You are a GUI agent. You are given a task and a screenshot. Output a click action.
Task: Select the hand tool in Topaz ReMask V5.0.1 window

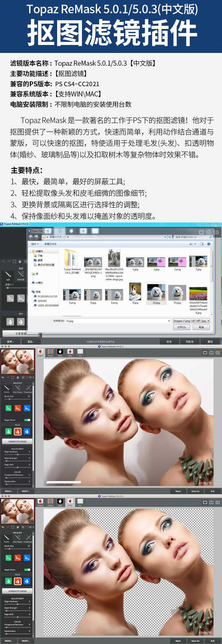point(20,262)
